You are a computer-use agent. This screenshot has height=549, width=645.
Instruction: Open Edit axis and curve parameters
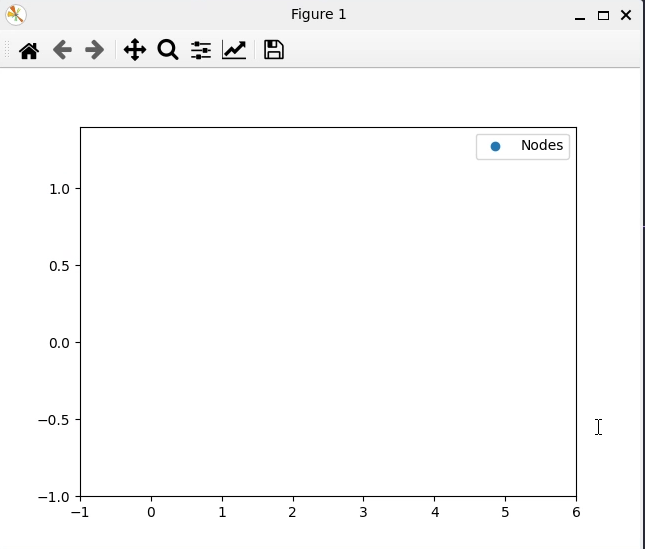[x=234, y=50]
